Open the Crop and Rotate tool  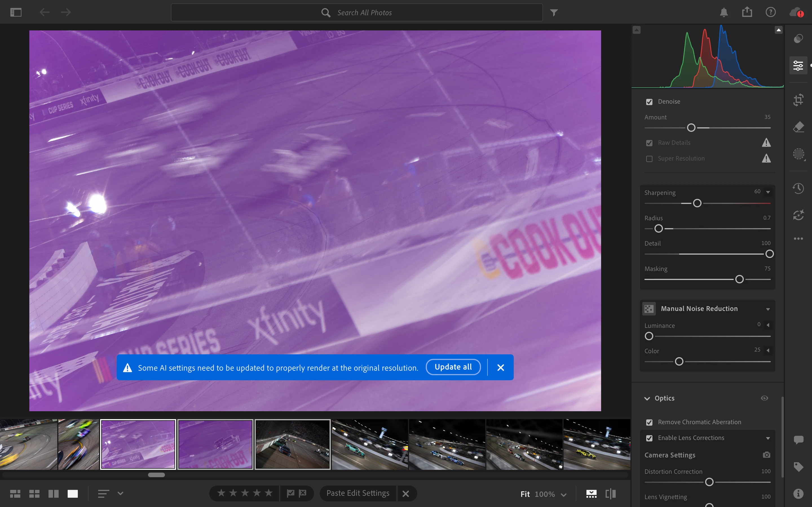click(798, 100)
